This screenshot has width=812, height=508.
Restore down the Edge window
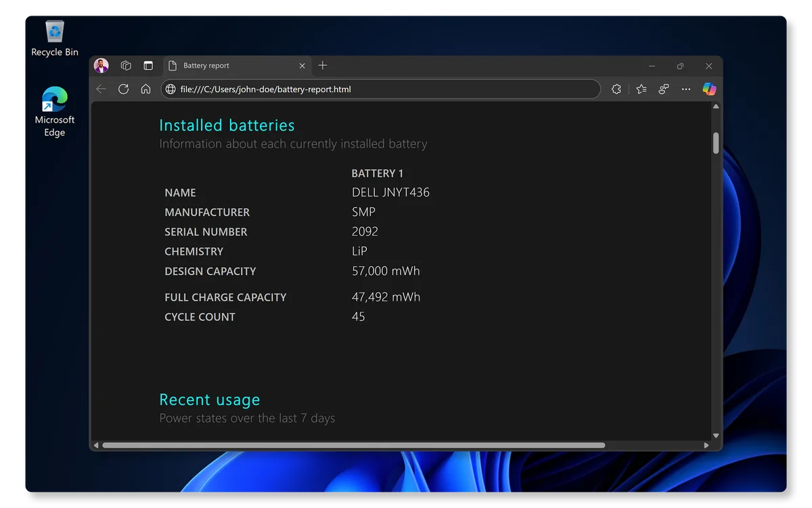coord(680,66)
